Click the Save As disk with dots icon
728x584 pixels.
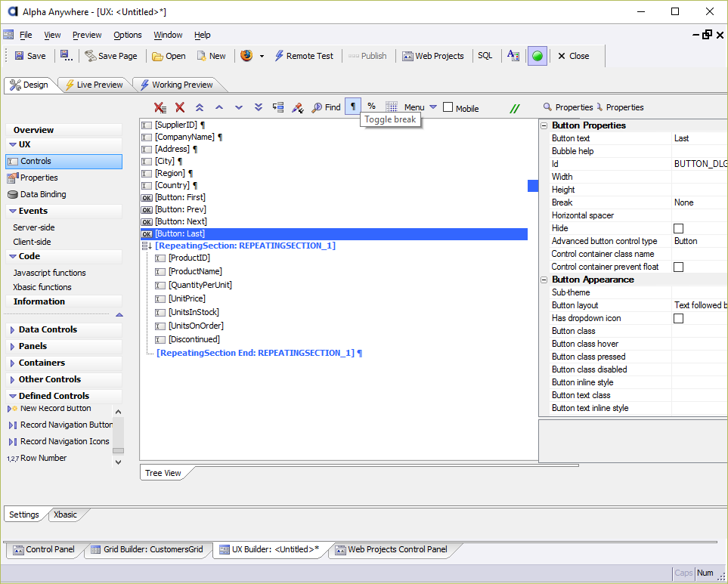point(67,56)
